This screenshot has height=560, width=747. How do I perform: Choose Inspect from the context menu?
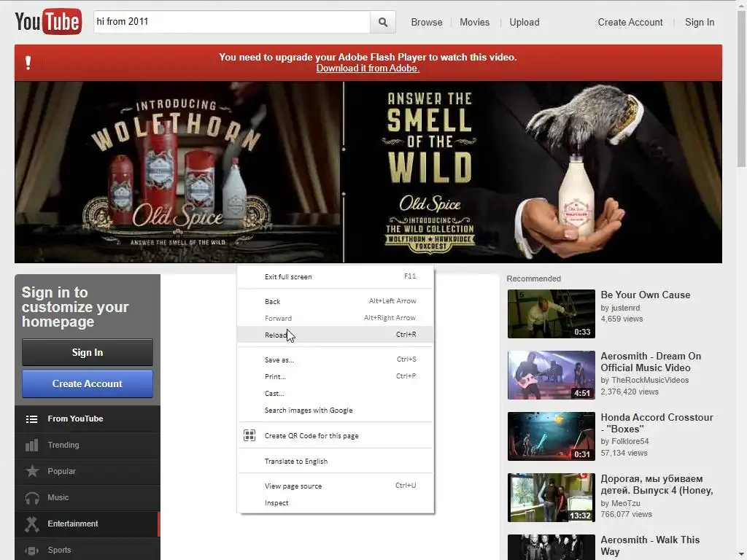coord(336,503)
